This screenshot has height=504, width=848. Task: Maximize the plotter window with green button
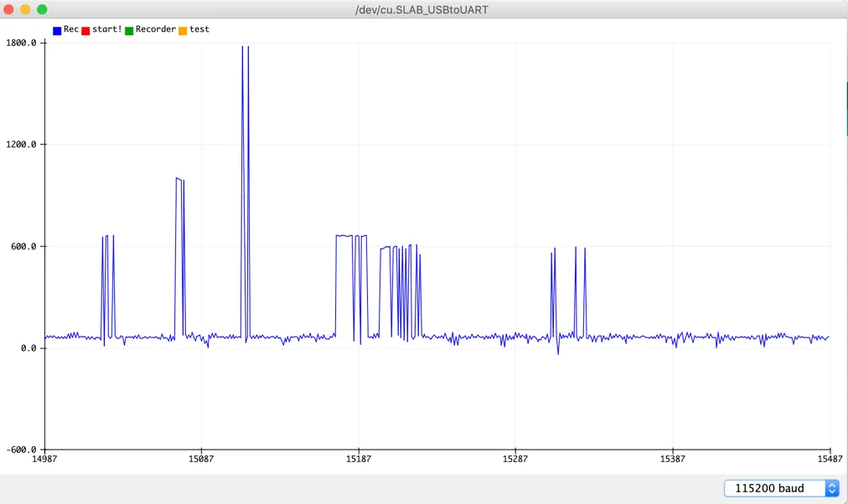tap(42, 10)
